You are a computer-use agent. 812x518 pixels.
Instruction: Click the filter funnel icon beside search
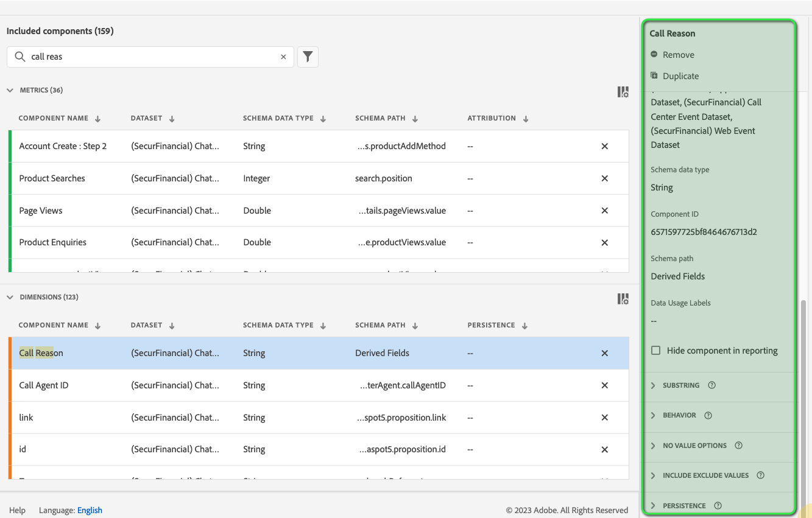point(308,57)
